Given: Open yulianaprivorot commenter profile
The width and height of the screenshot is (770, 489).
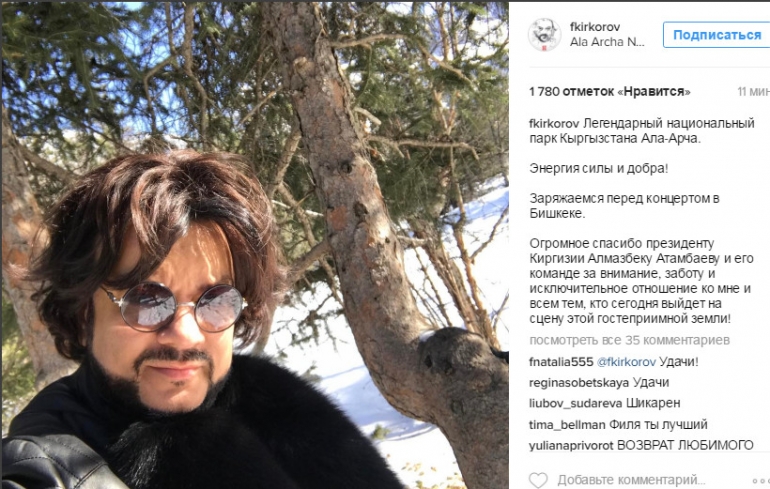Looking at the screenshot, I should 571,446.
